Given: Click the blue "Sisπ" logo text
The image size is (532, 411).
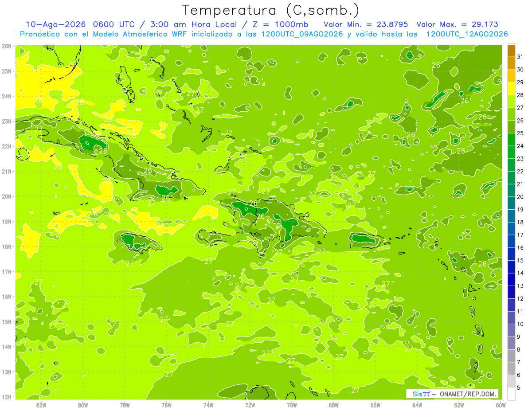Looking at the screenshot, I should pyautogui.click(x=421, y=394).
